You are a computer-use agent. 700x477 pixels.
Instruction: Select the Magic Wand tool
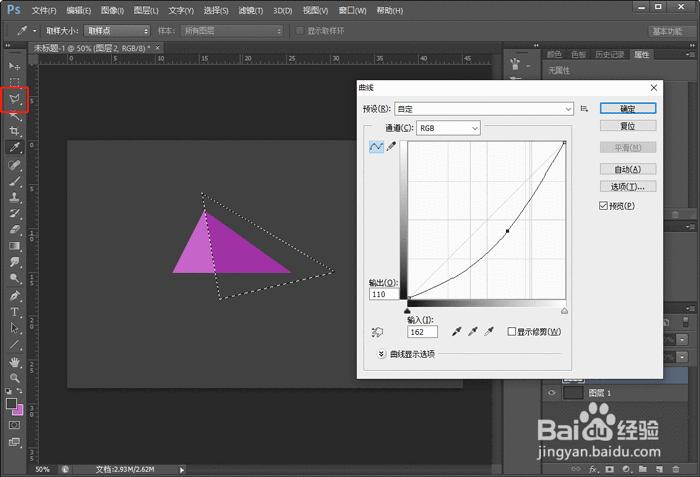pyautogui.click(x=15, y=117)
